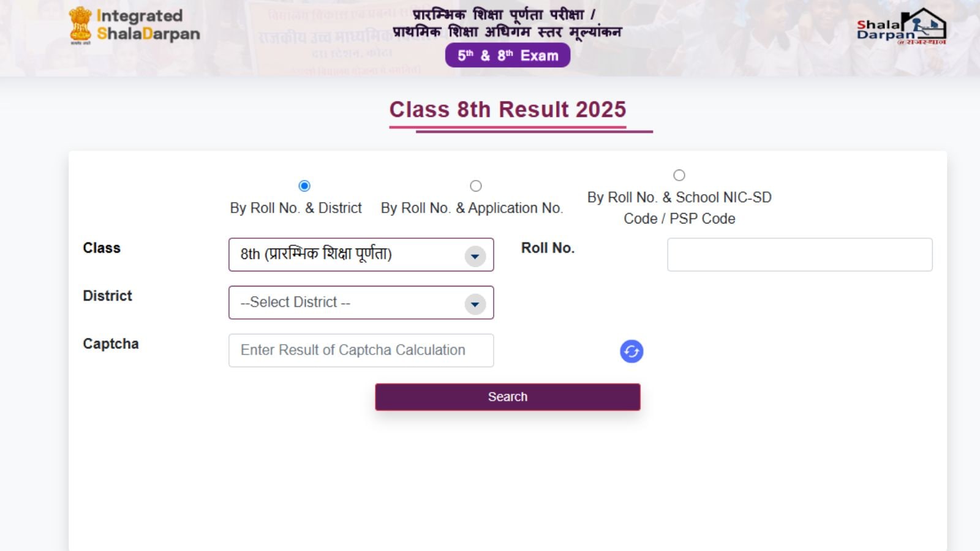Click the Class dropdown arrow icon
Screen dimensions: 980x551
tap(475, 256)
